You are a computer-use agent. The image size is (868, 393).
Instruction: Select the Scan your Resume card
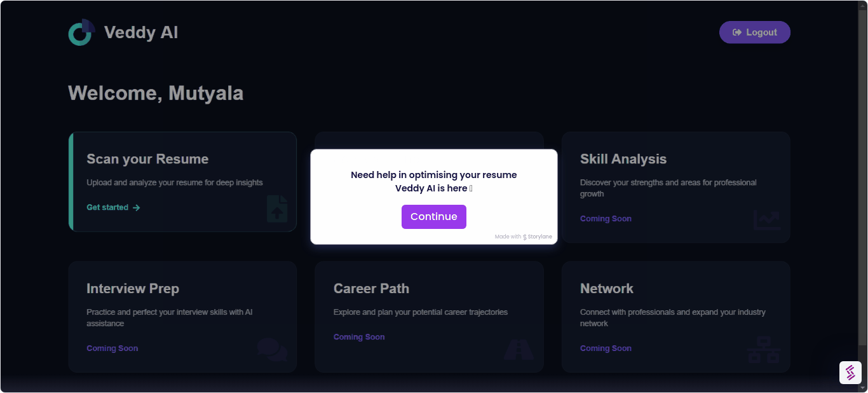tap(182, 181)
